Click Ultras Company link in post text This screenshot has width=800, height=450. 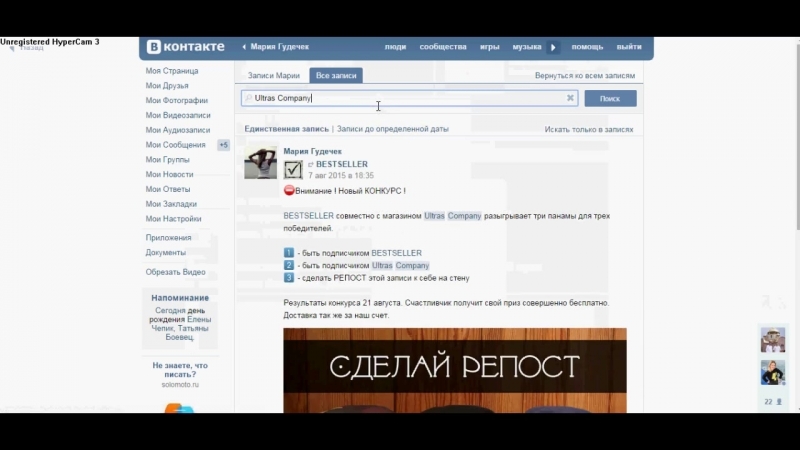(453, 216)
